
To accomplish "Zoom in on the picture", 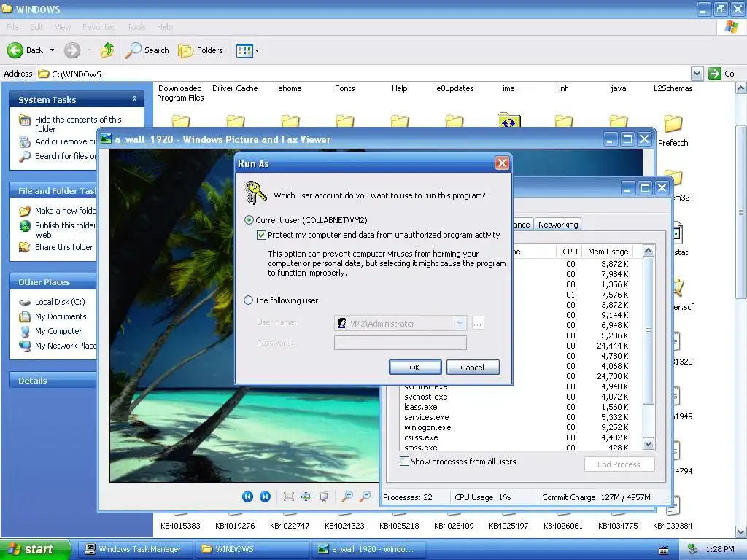I will pos(348,497).
